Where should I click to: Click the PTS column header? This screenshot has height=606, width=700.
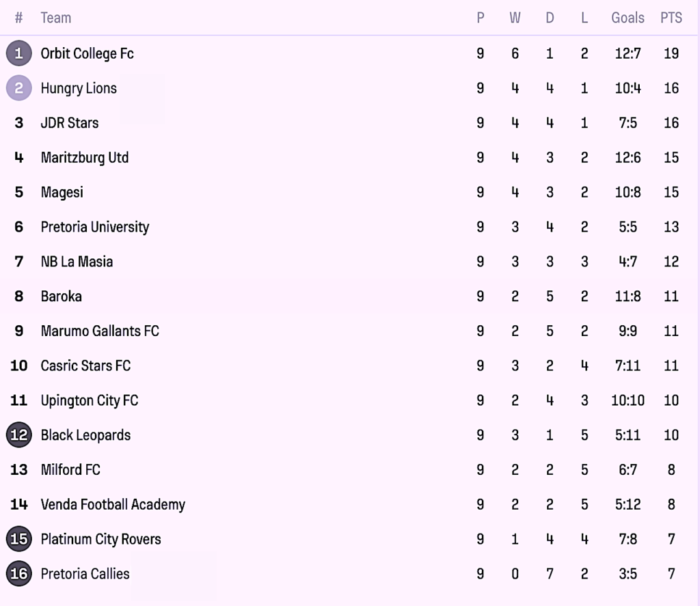(671, 18)
